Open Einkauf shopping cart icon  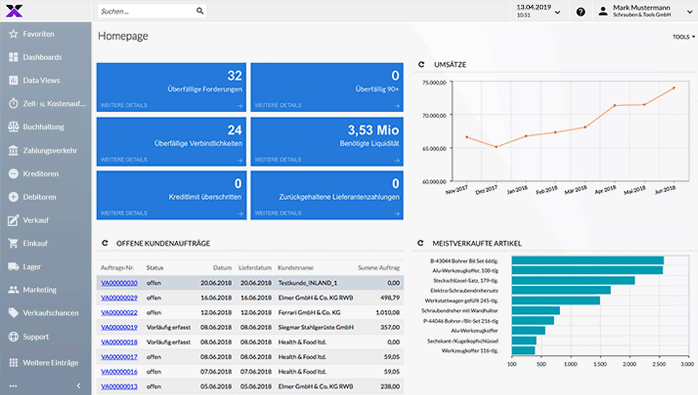click(13, 243)
